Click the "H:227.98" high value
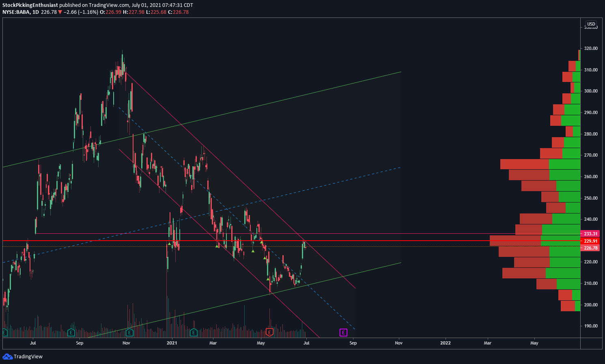 [133, 12]
